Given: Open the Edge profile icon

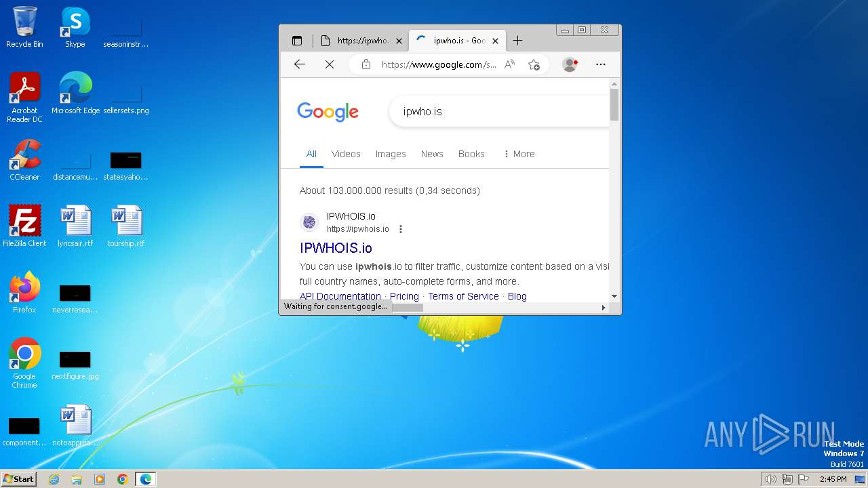Looking at the screenshot, I should [x=570, y=64].
